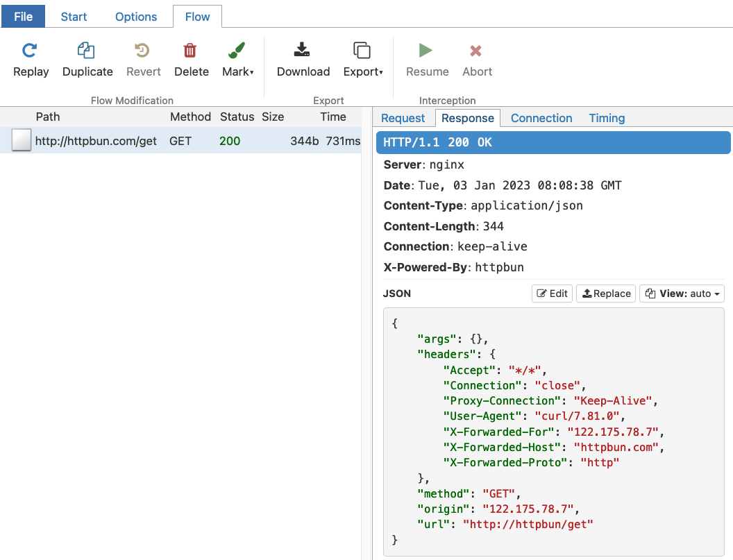Click the Server header value nginx
This screenshot has height=560, width=733.
[447, 165]
